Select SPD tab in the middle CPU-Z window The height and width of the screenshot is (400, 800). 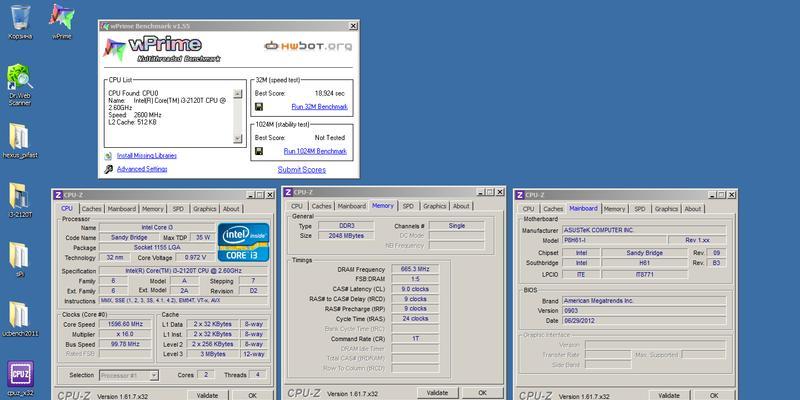408,206
